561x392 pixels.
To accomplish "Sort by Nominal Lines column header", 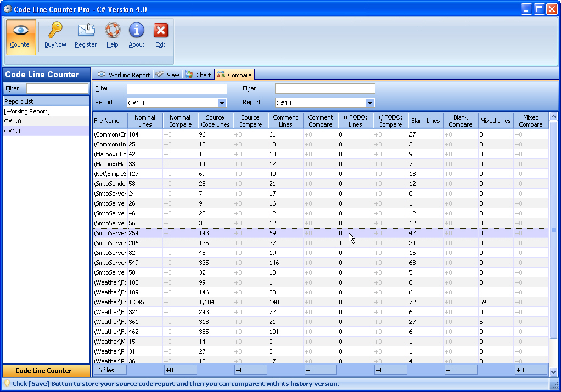I will pyautogui.click(x=145, y=121).
